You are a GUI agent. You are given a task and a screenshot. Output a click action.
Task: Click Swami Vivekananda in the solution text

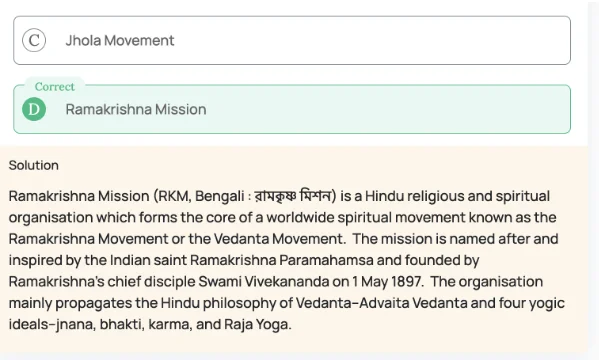pyautogui.click(x=264, y=282)
